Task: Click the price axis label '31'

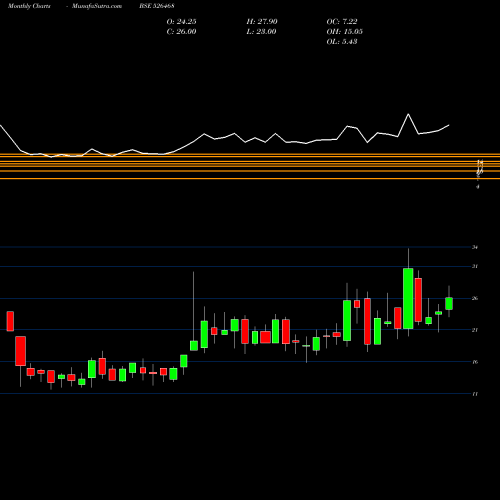Action: pos(475,266)
